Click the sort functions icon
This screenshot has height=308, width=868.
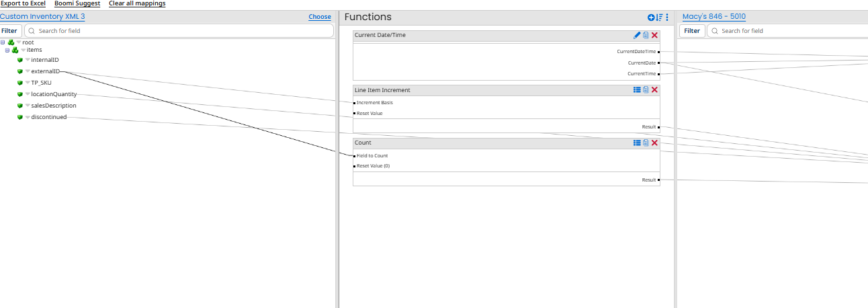(x=659, y=17)
